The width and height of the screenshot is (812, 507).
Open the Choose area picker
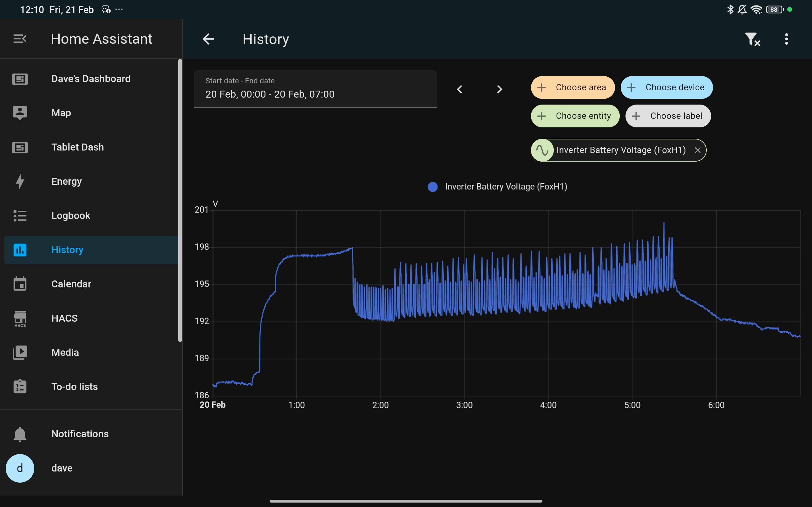coord(573,87)
